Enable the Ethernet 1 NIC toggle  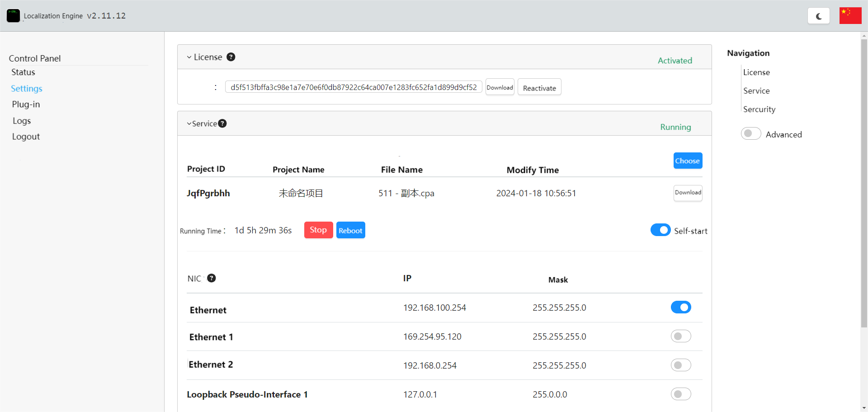coord(680,336)
